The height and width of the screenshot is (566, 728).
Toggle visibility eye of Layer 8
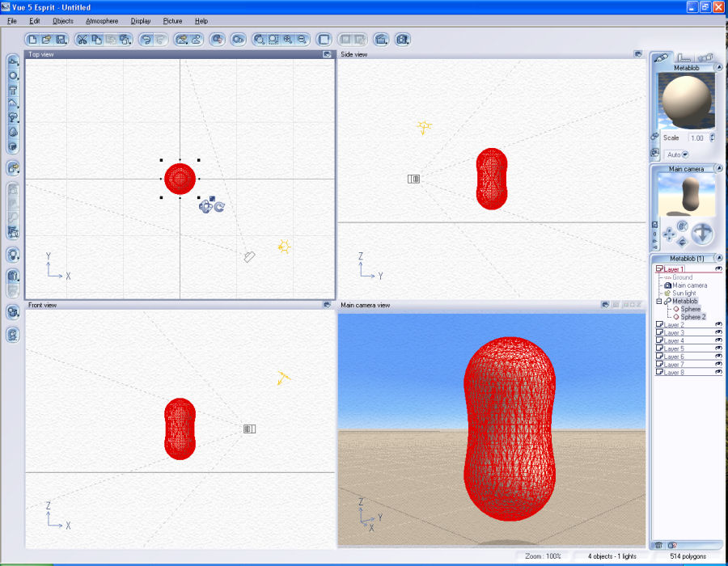click(x=718, y=372)
